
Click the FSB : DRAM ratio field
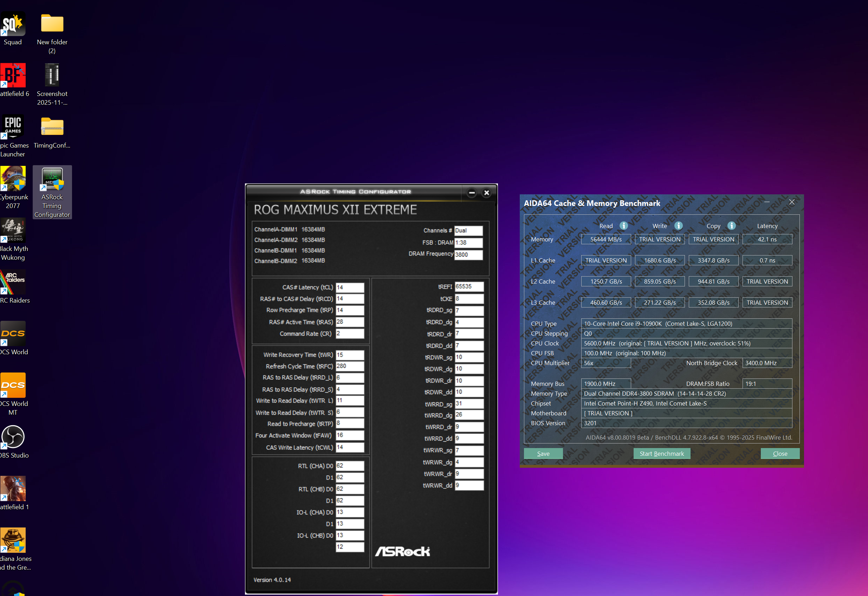pos(468,243)
